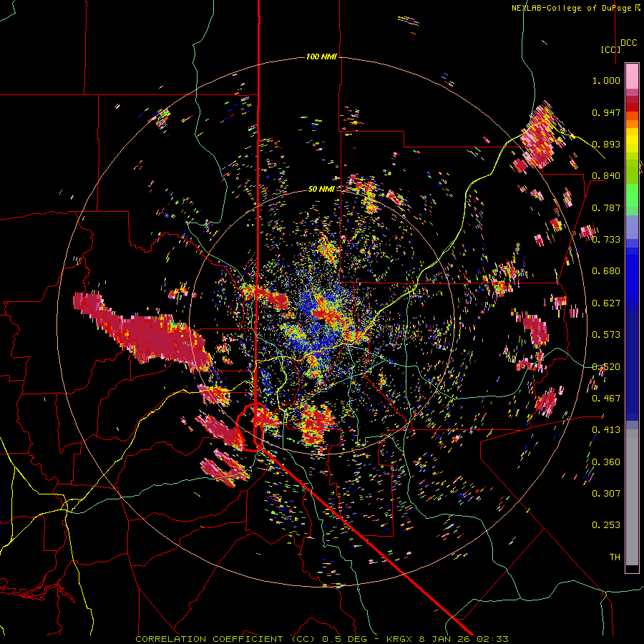Click the TH threshold label
The height and width of the screenshot is (644, 644).
(x=615, y=557)
